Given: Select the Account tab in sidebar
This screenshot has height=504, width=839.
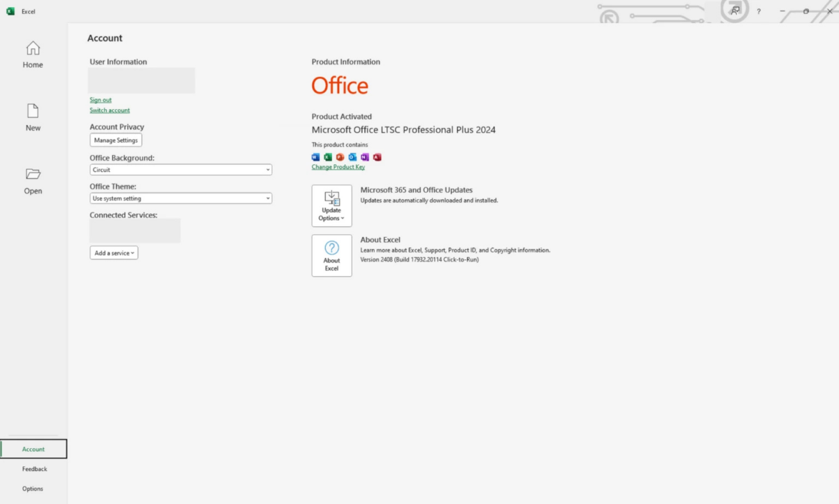Looking at the screenshot, I should pyautogui.click(x=34, y=449).
